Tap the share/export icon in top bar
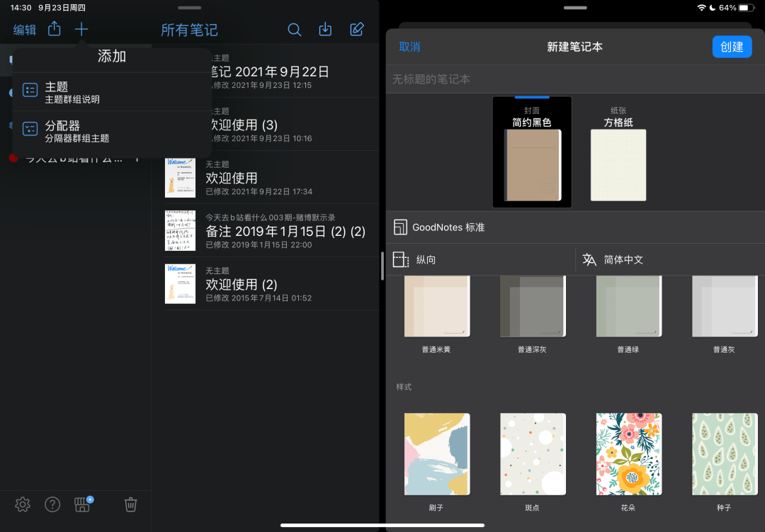Viewport: 765px width, 532px height. coord(55,29)
